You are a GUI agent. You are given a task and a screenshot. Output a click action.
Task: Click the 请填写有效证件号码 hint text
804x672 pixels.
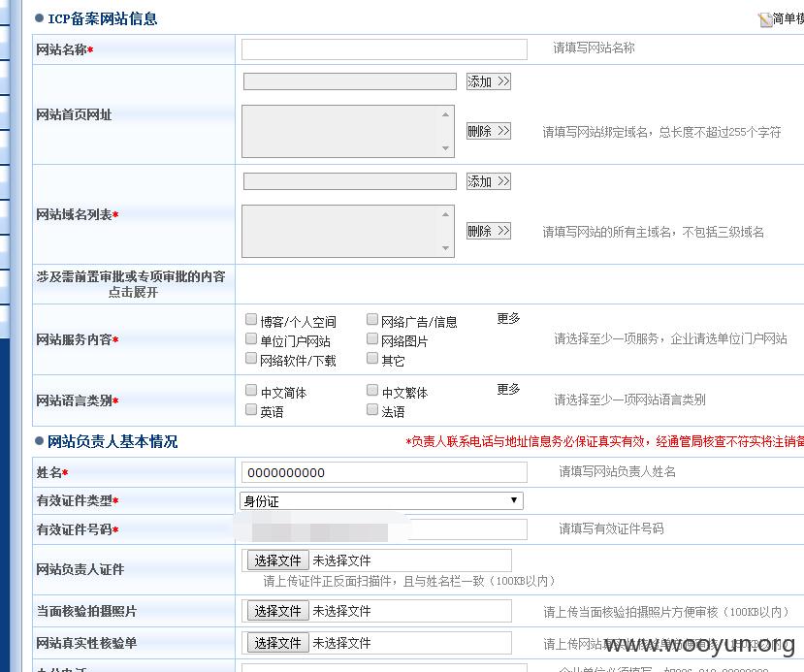tap(611, 528)
